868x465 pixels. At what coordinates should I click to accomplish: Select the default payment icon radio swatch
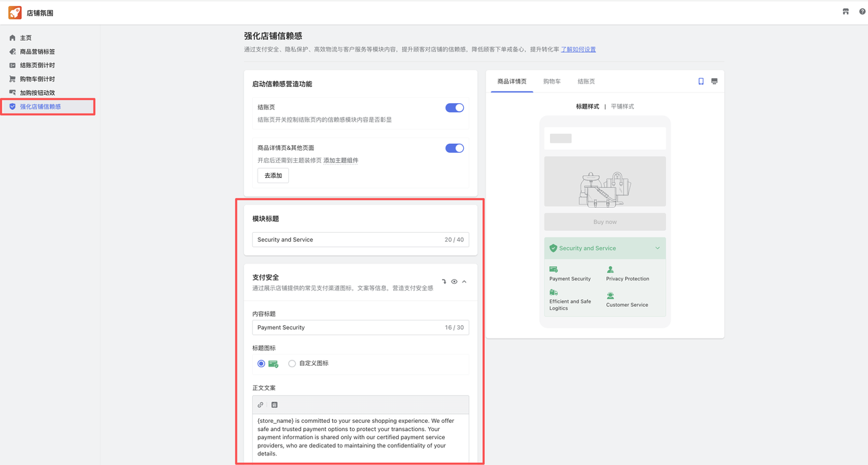[x=261, y=363]
